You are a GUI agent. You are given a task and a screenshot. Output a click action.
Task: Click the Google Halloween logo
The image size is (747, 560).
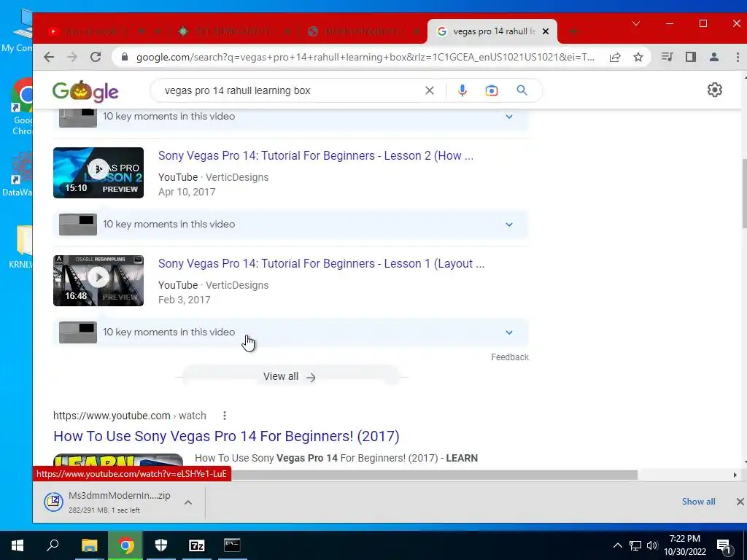pyautogui.click(x=85, y=90)
